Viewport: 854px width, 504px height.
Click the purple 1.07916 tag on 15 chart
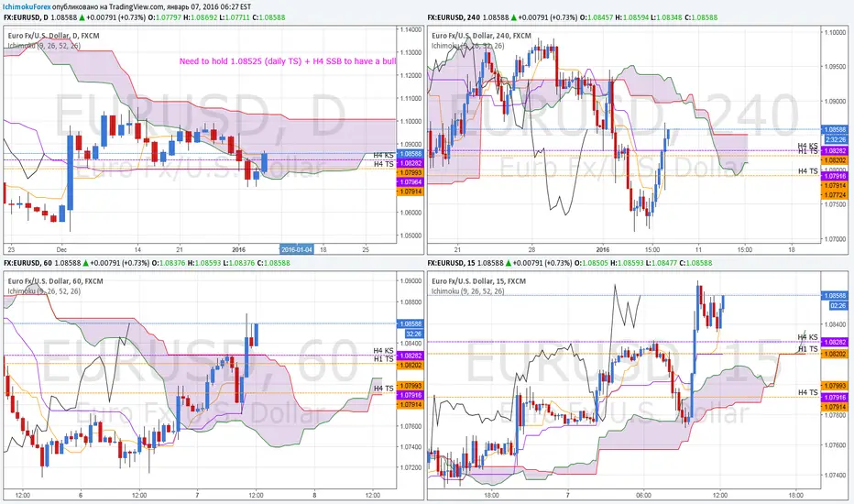point(835,398)
